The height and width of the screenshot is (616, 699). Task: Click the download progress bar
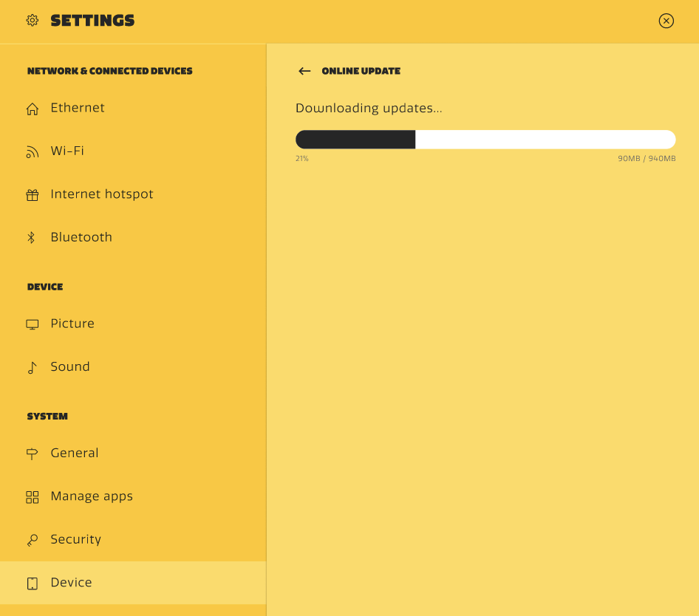point(485,140)
